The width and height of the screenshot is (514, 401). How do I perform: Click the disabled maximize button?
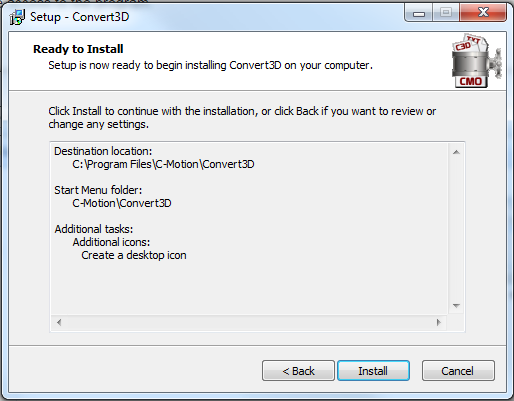coord(446,13)
